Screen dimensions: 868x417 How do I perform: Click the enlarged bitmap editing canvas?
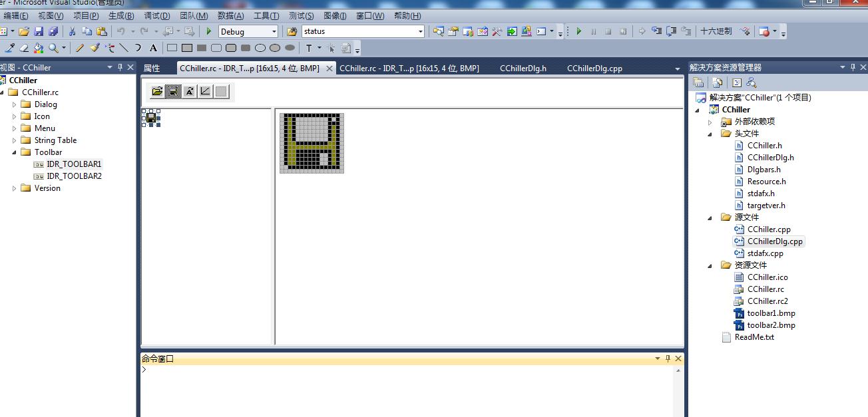click(312, 143)
